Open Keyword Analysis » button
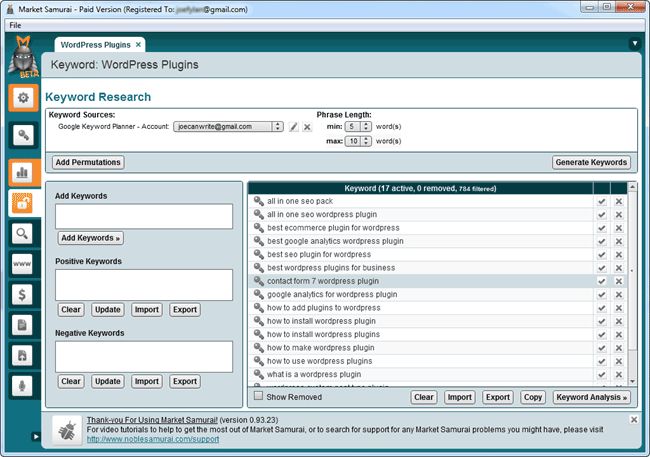650x457 pixels. coord(592,397)
